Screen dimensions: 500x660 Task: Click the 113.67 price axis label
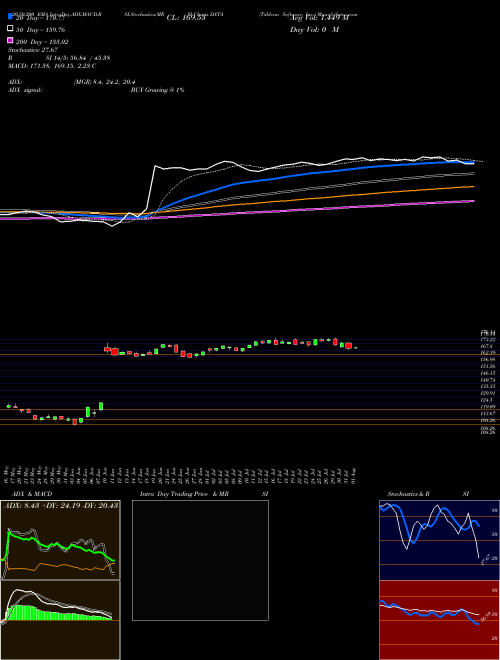coord(489,413)
